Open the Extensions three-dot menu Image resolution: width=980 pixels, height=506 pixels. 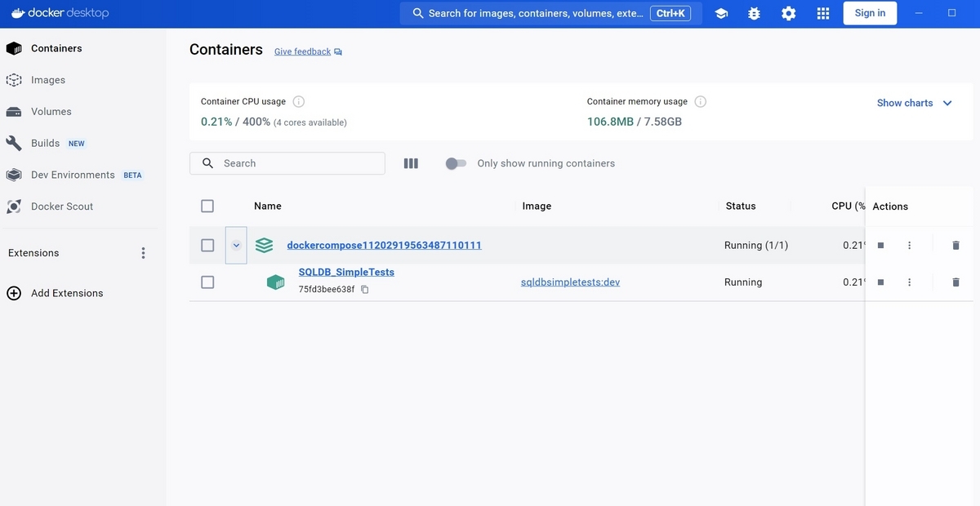tap(143, 253)
